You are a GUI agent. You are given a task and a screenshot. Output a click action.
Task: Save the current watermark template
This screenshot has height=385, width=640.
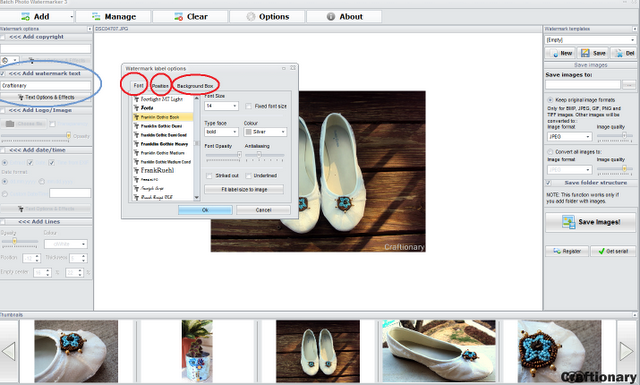[x=593, y=53]
